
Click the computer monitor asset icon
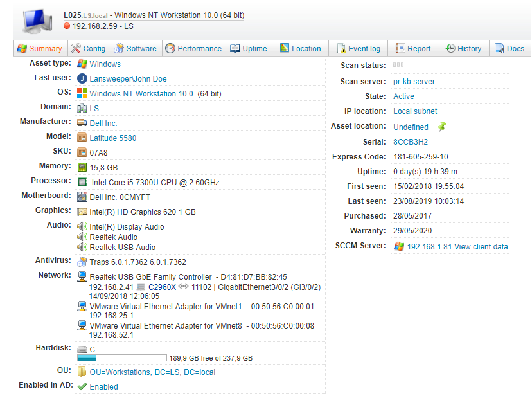pos(37,21)
